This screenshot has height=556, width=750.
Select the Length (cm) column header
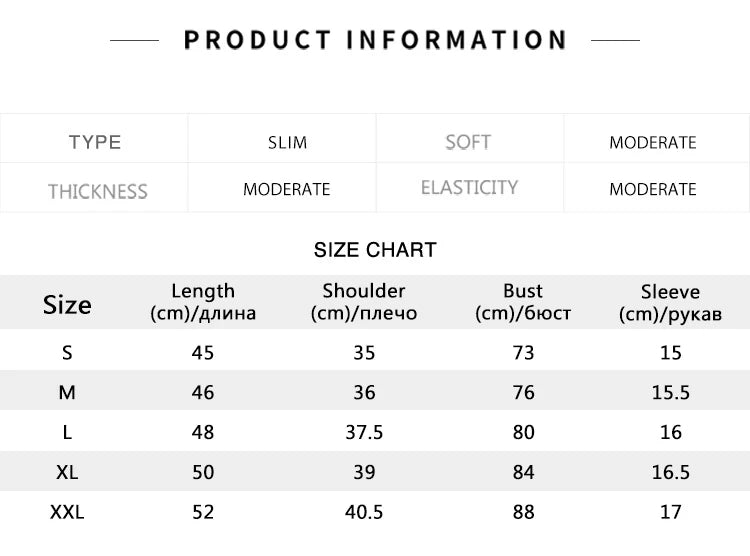point(203,302)
